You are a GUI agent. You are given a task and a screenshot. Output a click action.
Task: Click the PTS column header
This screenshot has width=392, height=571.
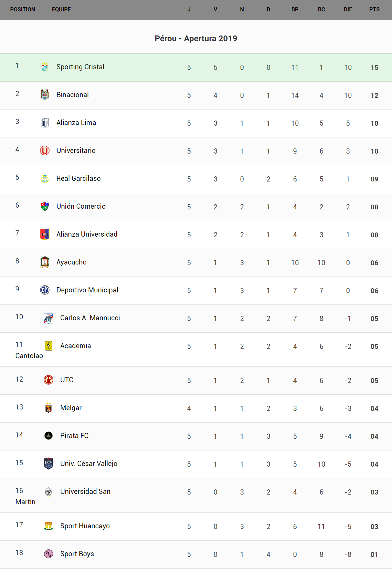[374, 10]
